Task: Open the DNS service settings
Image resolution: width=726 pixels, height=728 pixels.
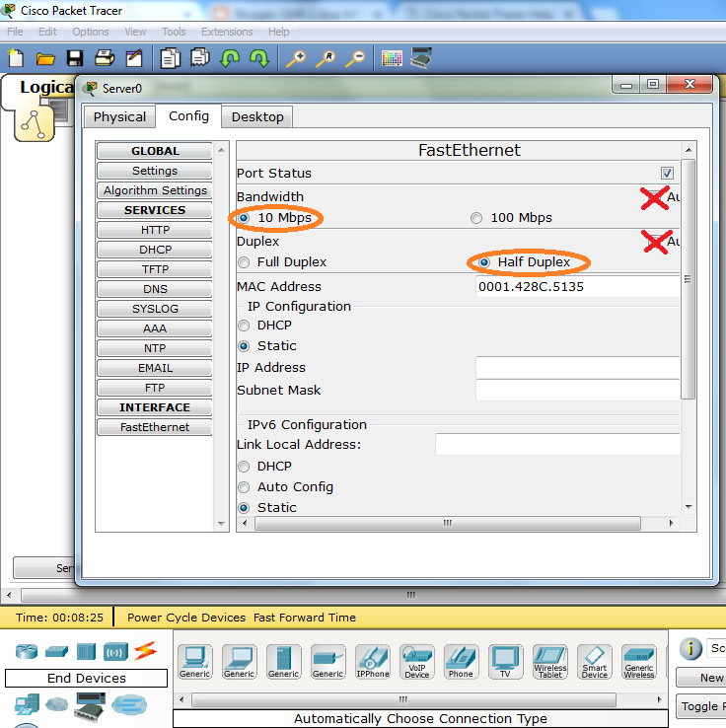Action: 155,289
